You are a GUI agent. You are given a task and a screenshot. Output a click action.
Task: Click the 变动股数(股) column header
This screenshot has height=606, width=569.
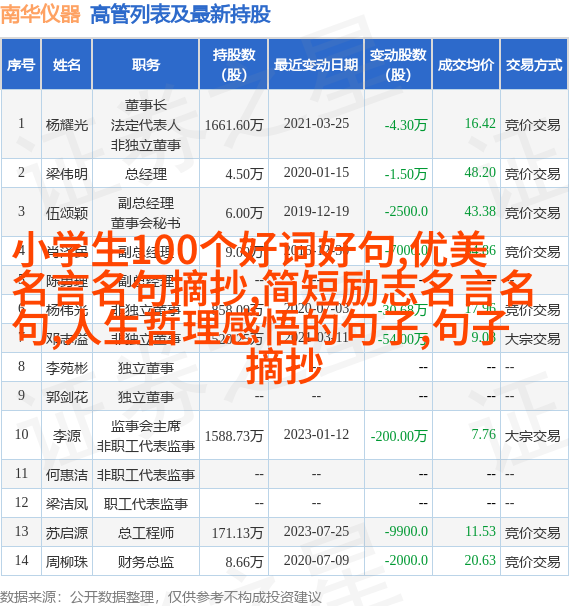point(398,65)
